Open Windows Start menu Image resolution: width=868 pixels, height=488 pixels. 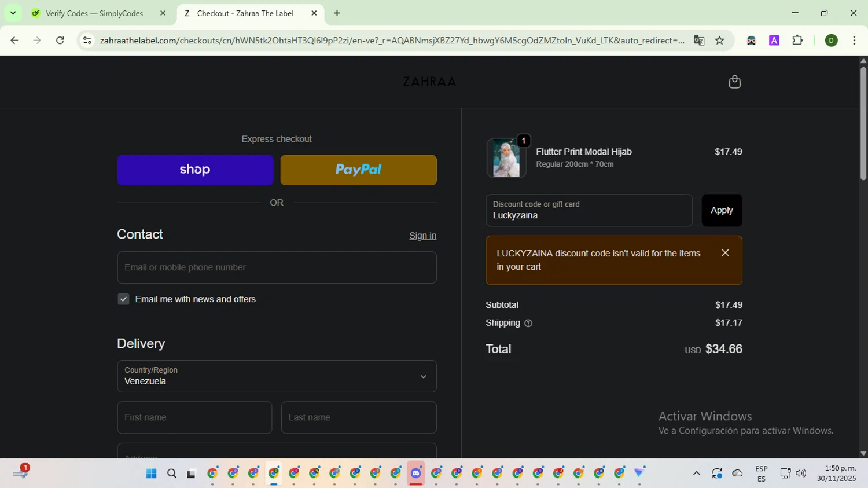click(x=152, y=474)
